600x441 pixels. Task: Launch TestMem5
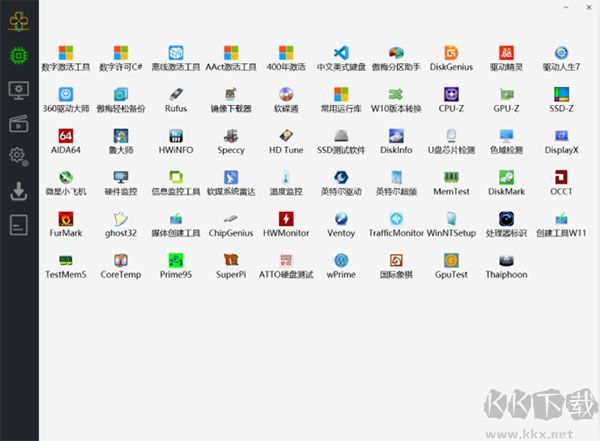tap(66, 266)
